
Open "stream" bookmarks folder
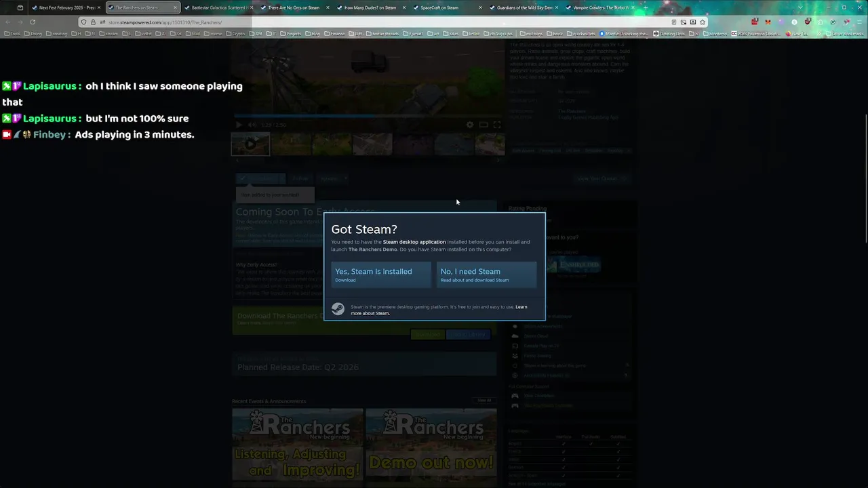[x=108, y=33]
